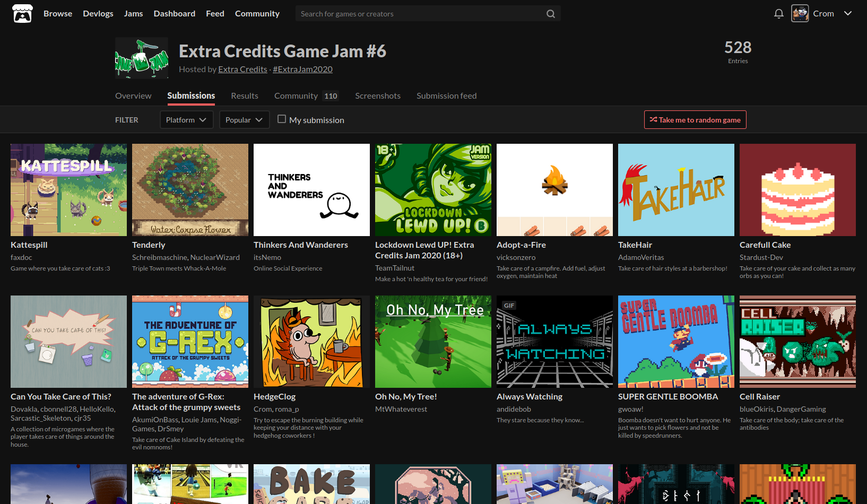Viewport: 867px width, 504px height.
Task: Open the BAKE game thumbnail in bottom row
Action: [311, 484]
